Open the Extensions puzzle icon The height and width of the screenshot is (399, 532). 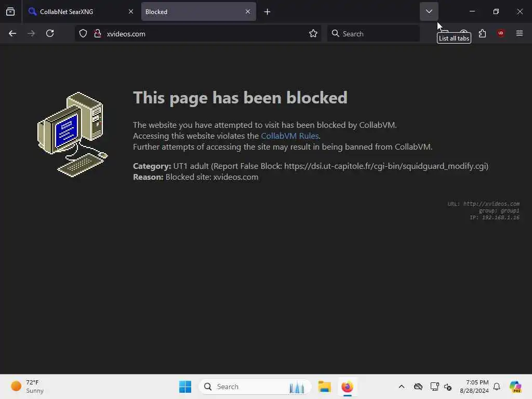pos(482,33)
